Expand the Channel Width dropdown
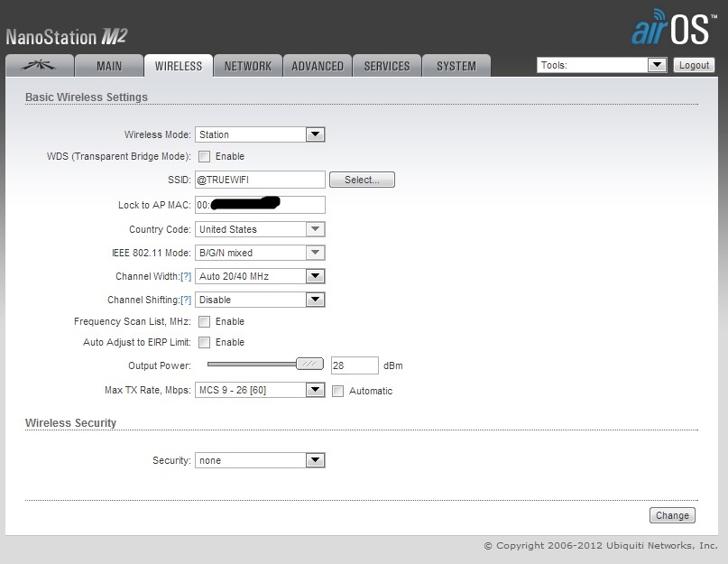Viewport: 728px width, 564px height. [260, 276]
